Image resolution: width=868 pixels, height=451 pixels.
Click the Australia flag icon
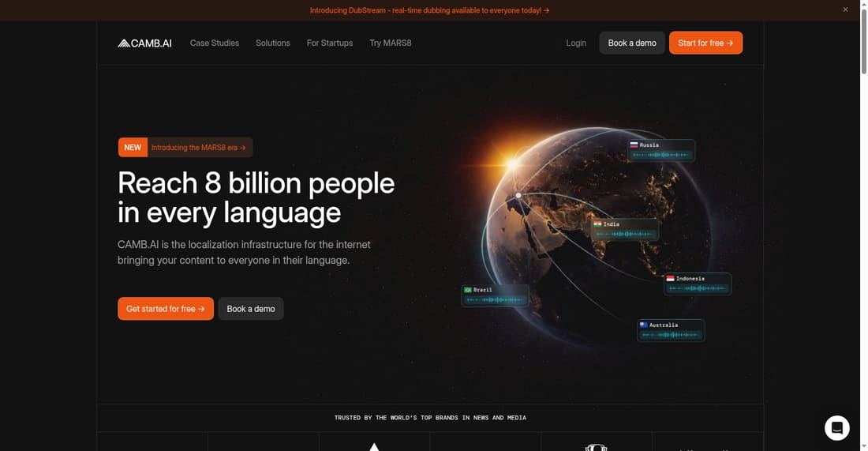tap(644, 325)
